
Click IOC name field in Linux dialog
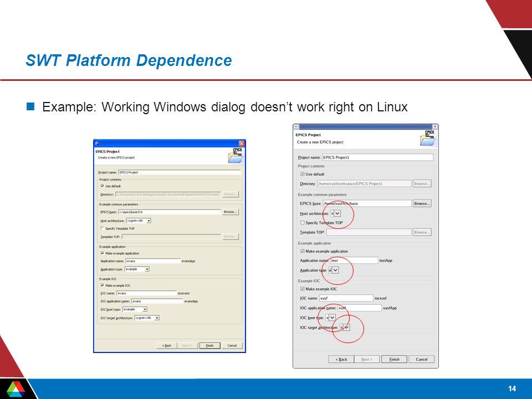pyautogui.click(x=346, y=298)
